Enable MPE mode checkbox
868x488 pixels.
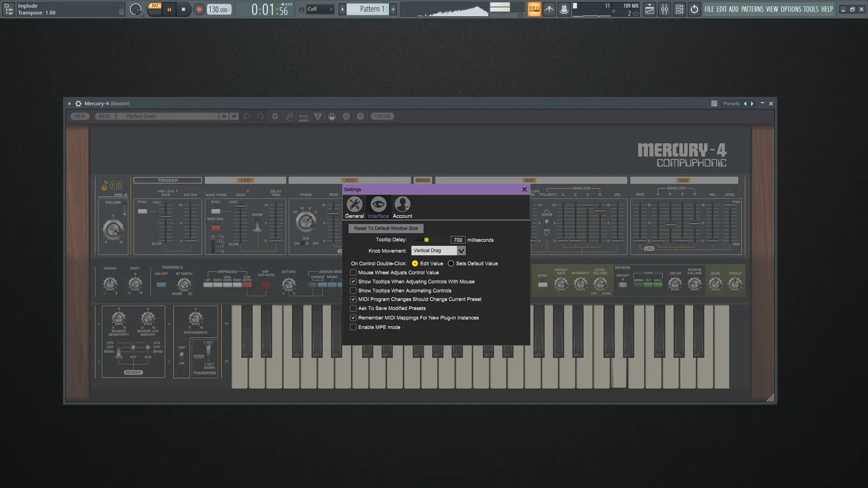coord(353,327)
